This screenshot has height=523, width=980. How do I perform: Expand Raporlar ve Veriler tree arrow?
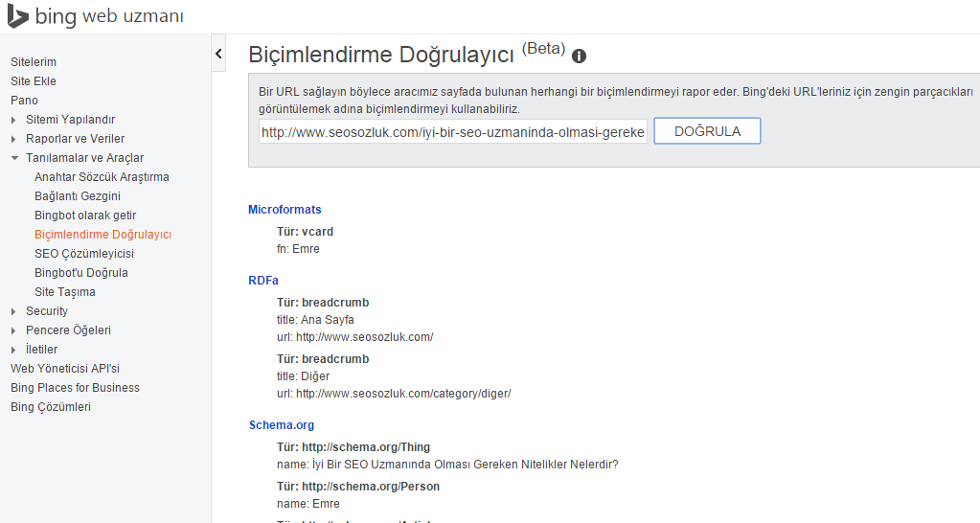14,139
